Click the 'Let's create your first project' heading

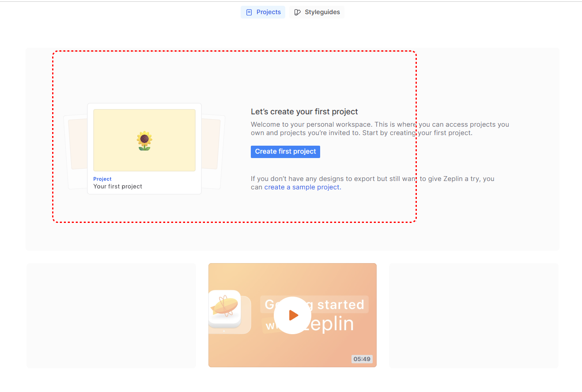click(x=304, y=112)
